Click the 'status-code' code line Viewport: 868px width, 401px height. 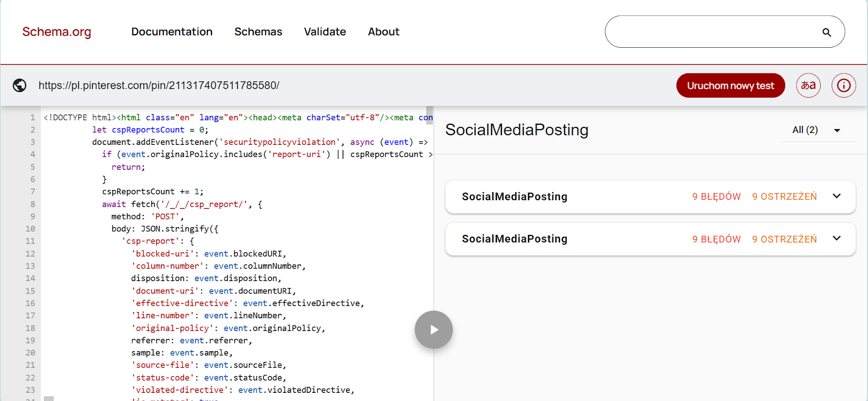(209, 378)
